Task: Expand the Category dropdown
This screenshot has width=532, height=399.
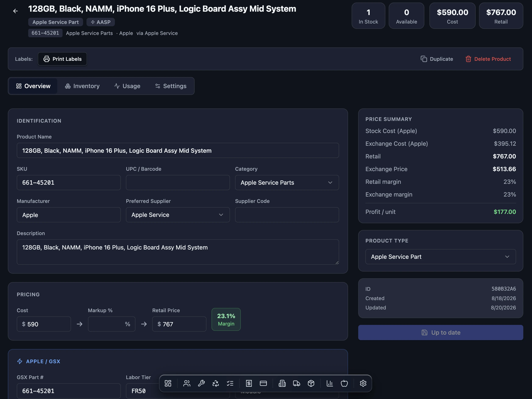Action: [x=287, y=183]
